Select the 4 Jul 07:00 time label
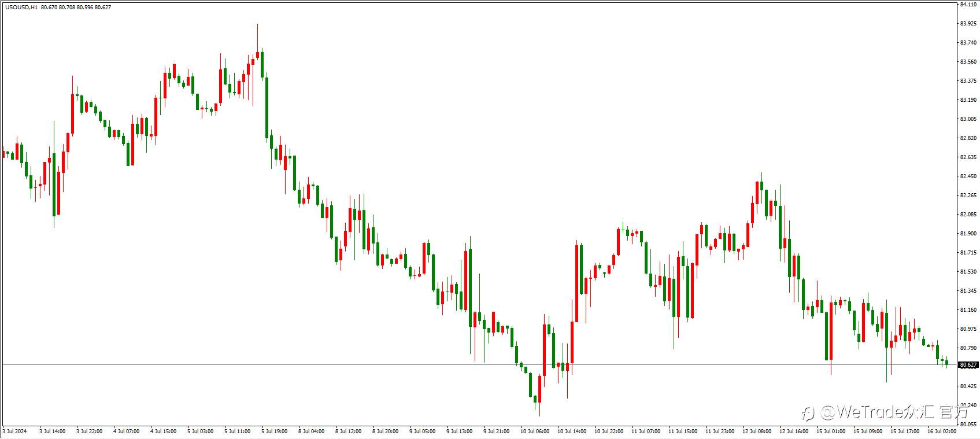The image size is (980, 439). point(126,431)
